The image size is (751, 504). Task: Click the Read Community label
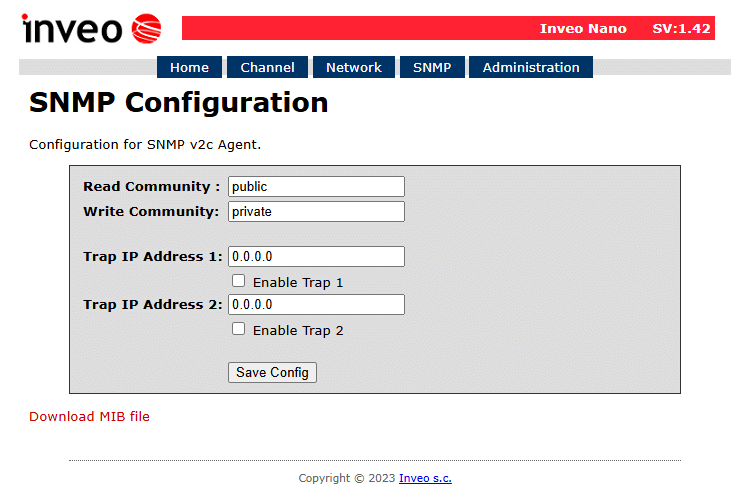[x=151, y=187]
